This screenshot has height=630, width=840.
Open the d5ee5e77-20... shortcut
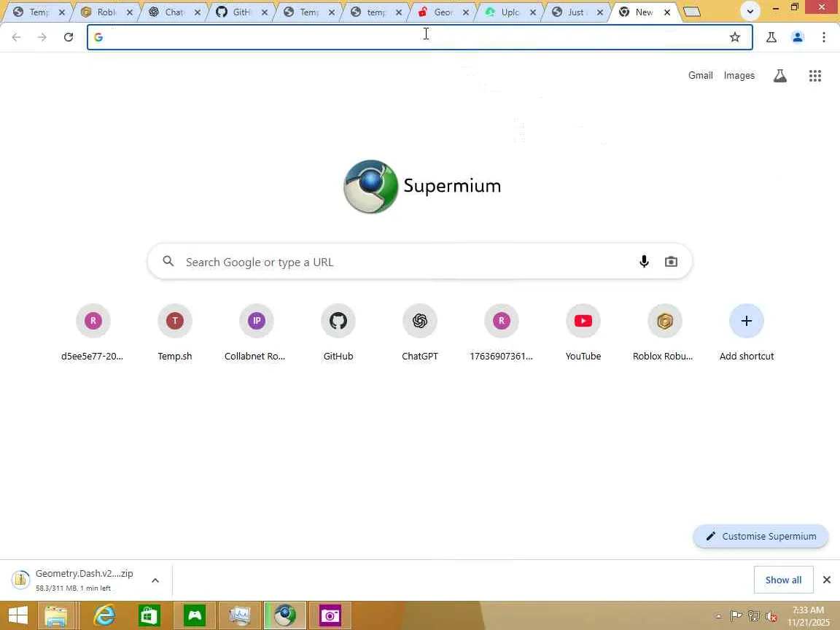(93, 332)
